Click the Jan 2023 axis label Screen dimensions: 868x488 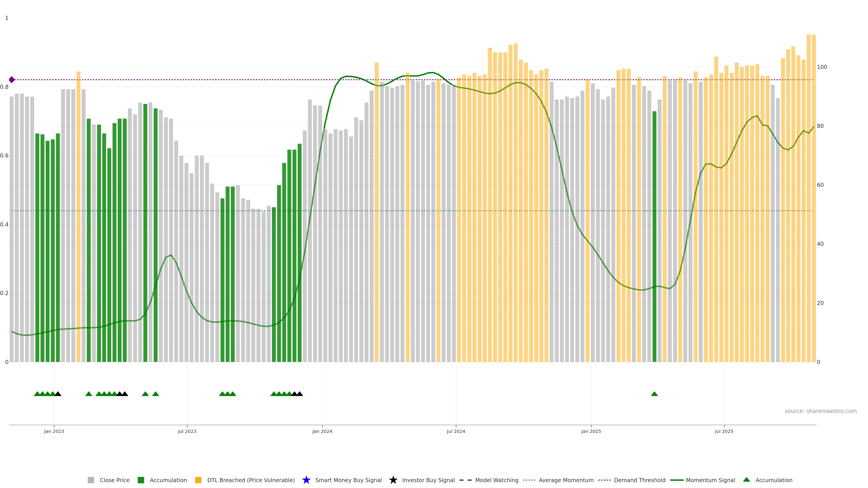54,431
